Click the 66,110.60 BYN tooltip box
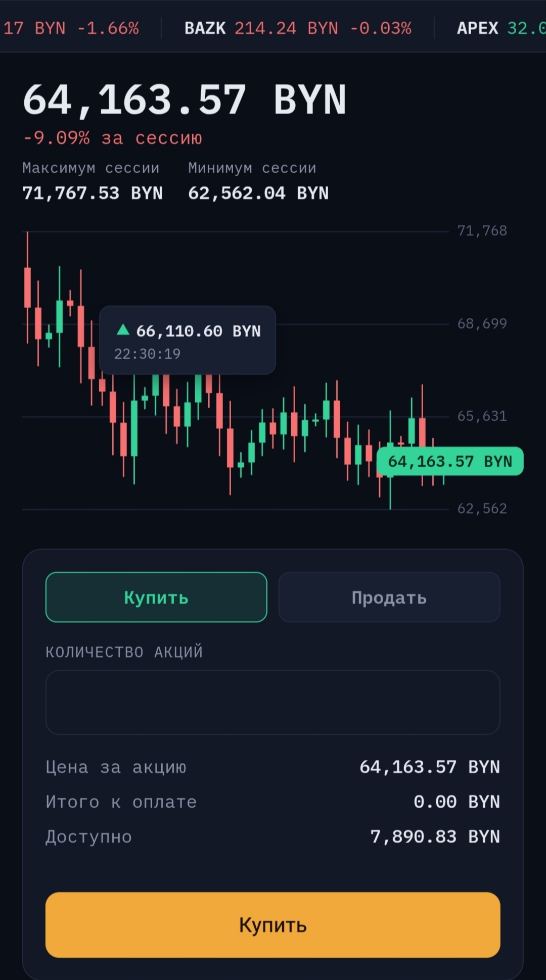The width and height of the screenshot is (546, 980). [188, 340]
